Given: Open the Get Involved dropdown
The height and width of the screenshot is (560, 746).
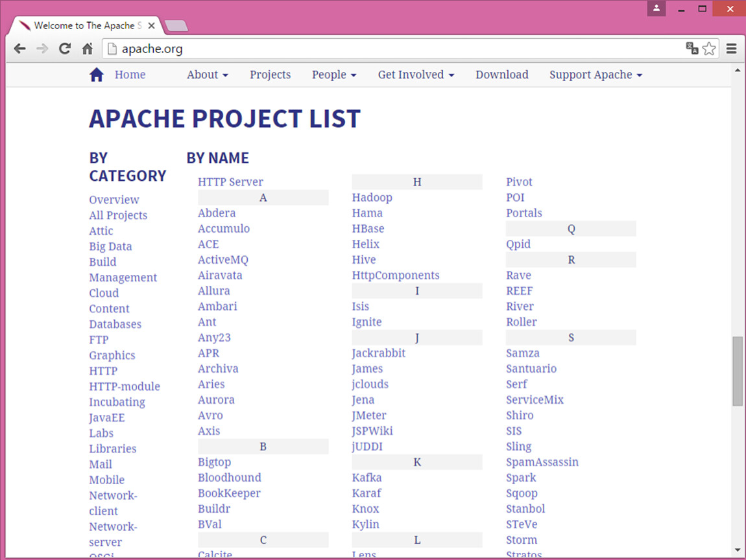Looking at the screenshot, I should tap(416, 75).
